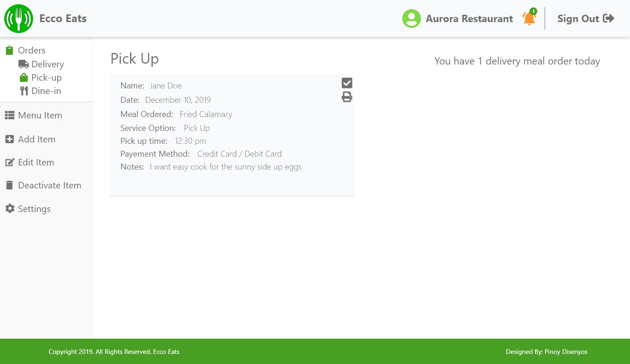This screenshot has height=364, width=630.
Task: Click the Pick-up bag icon
Action: coord(24,77)
